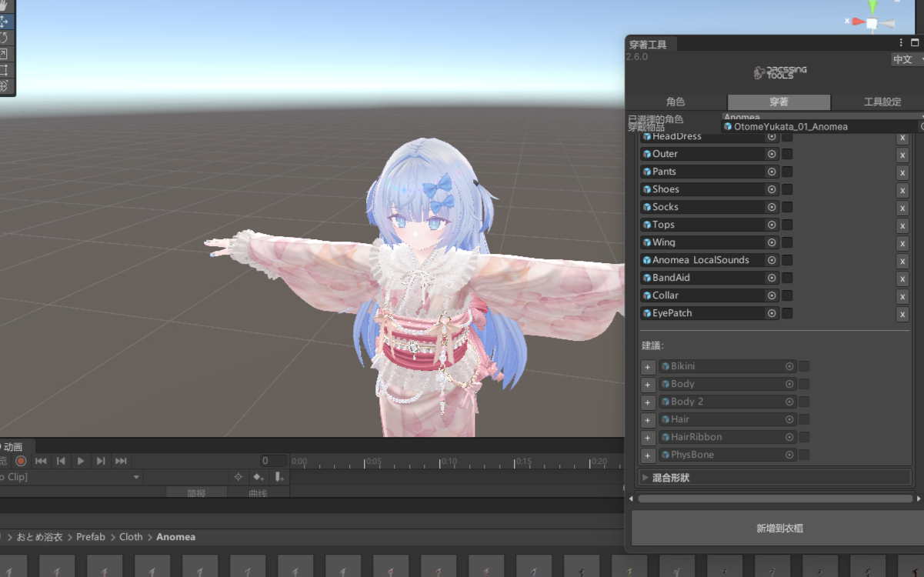Play the animation preview

(x=81, y=461)
